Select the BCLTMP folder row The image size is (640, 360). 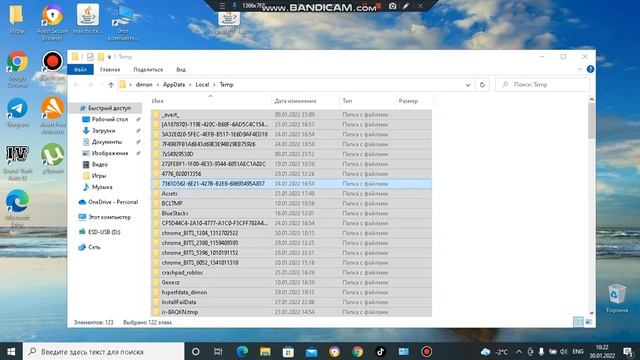(291, 203)
